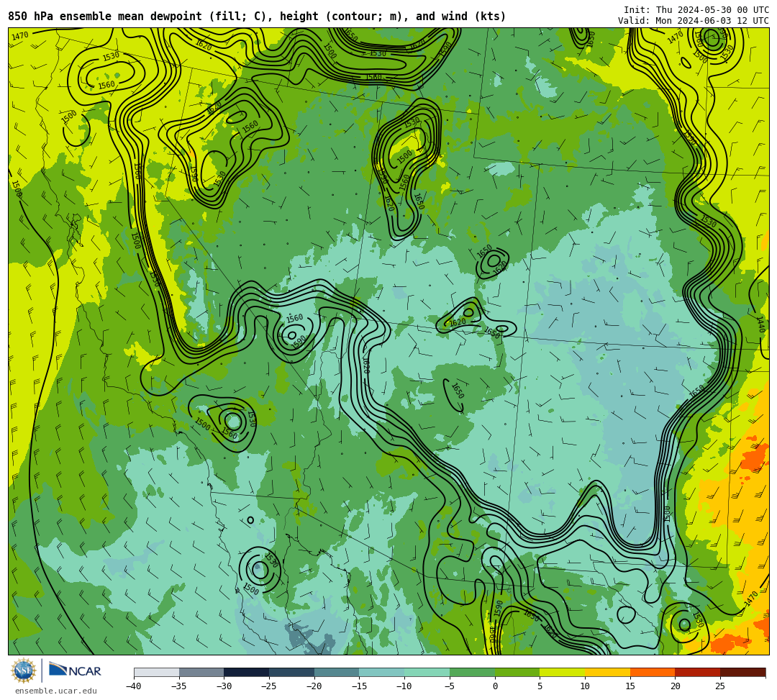This screenshot has width=777, height=700.
Task: Click the 0 to 5 olive green swatch
Action: click(x=517, y=672)
